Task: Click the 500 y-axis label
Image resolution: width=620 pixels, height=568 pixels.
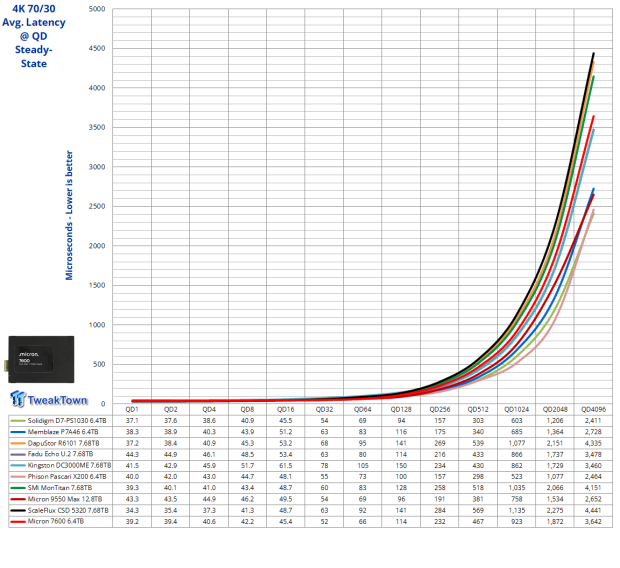Action: [99, 364]
